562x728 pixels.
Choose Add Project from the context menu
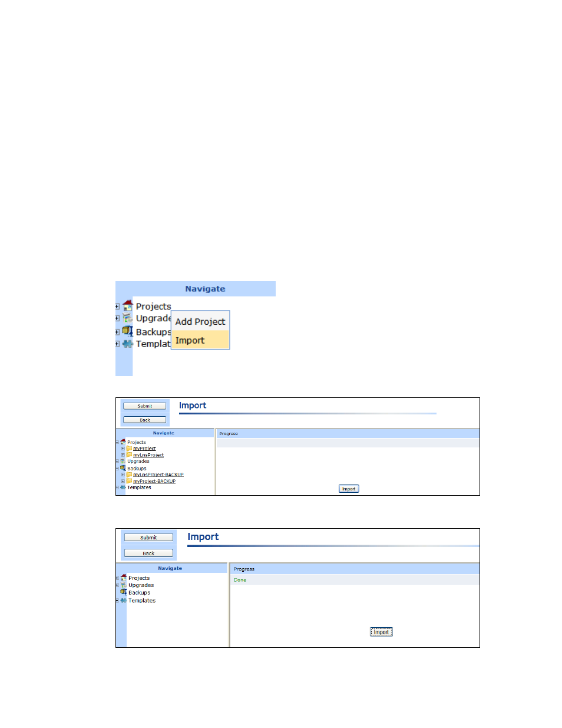(x=200, y=322)
